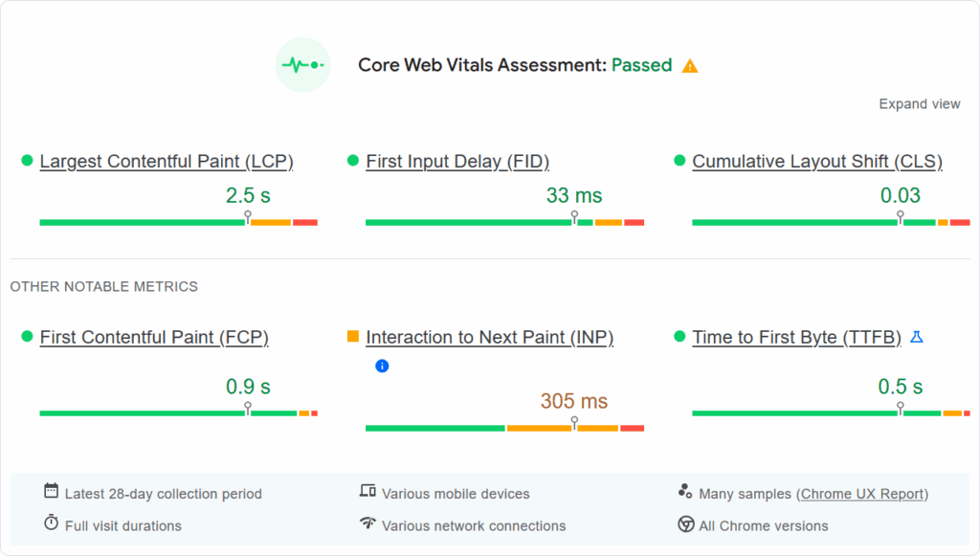This screenshot has width=980, height=556.
Task: Click the orange square indicator beside INP
Action: [x=353, y=337]
